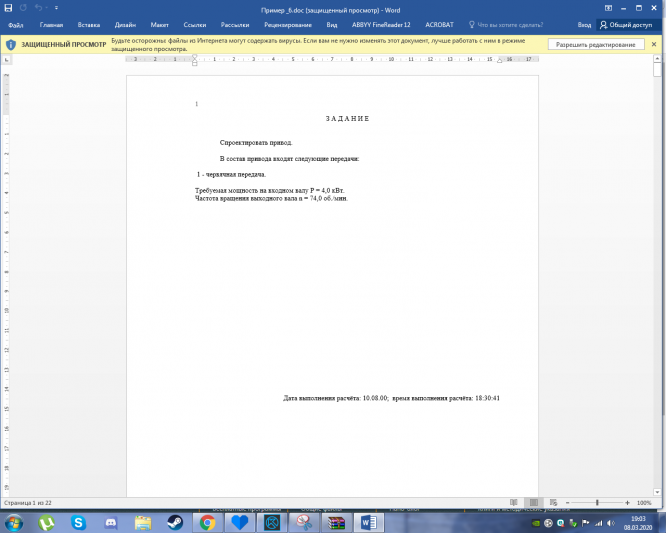Click the Save icon in the title bar
Viewport: 666px width, 533px height.
pos(8,8)
